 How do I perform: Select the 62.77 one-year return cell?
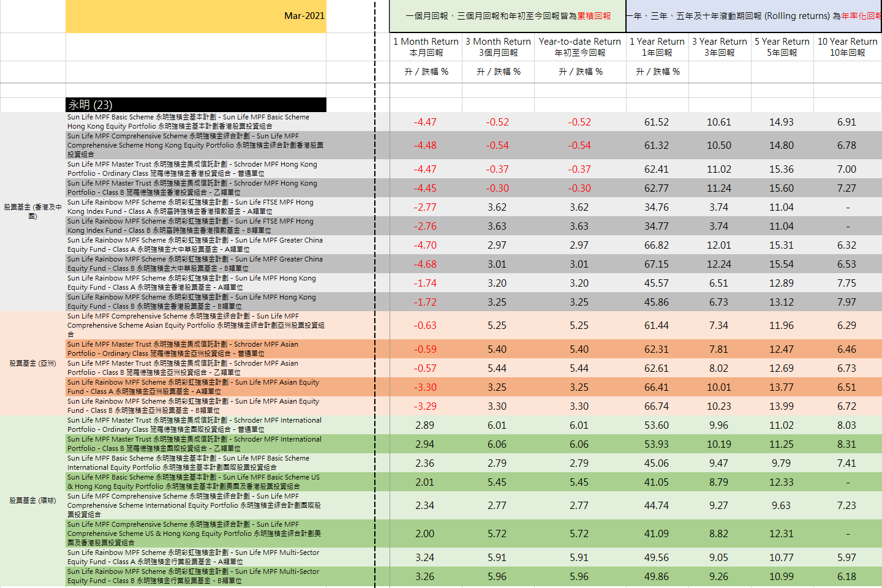point(657,188)
